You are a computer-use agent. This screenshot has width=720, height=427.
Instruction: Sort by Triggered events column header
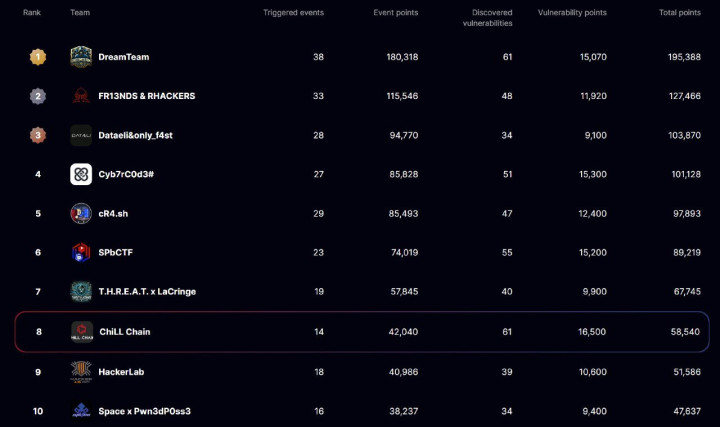click(293, 13)
